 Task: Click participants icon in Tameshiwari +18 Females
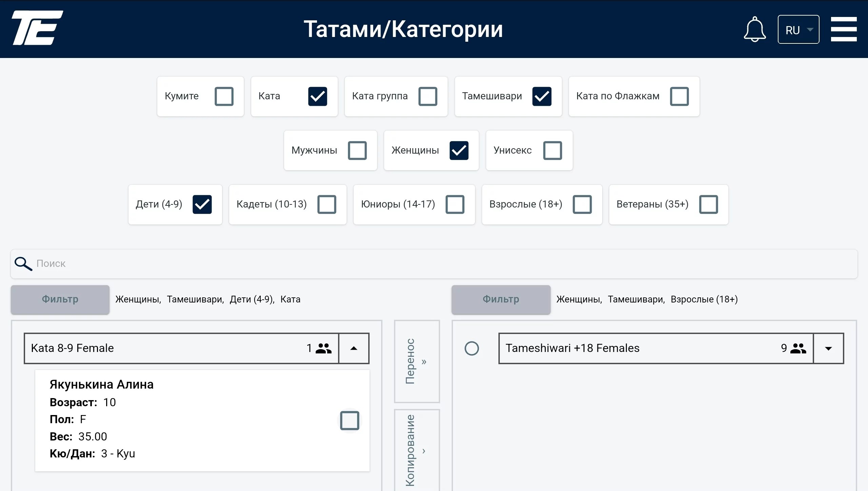point(798,348)
